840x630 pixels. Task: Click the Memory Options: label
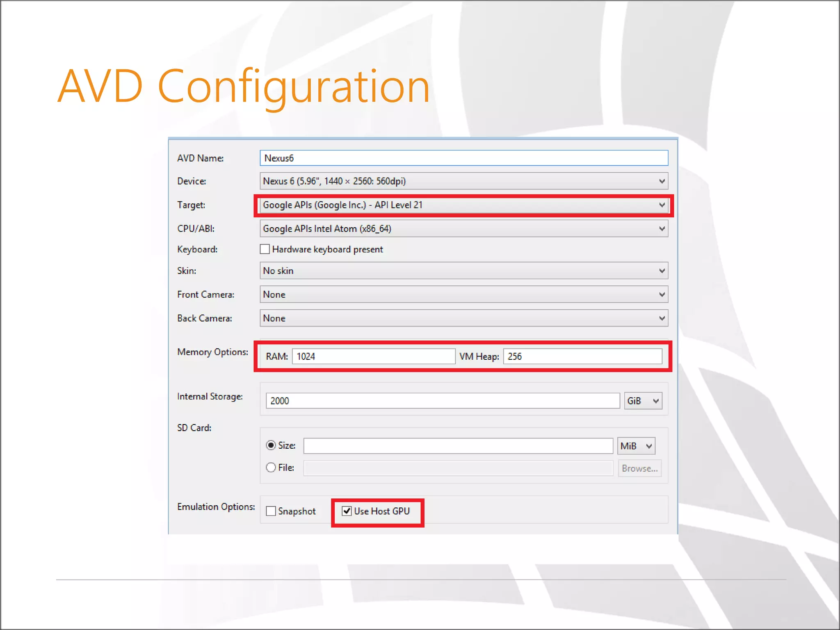212,352
